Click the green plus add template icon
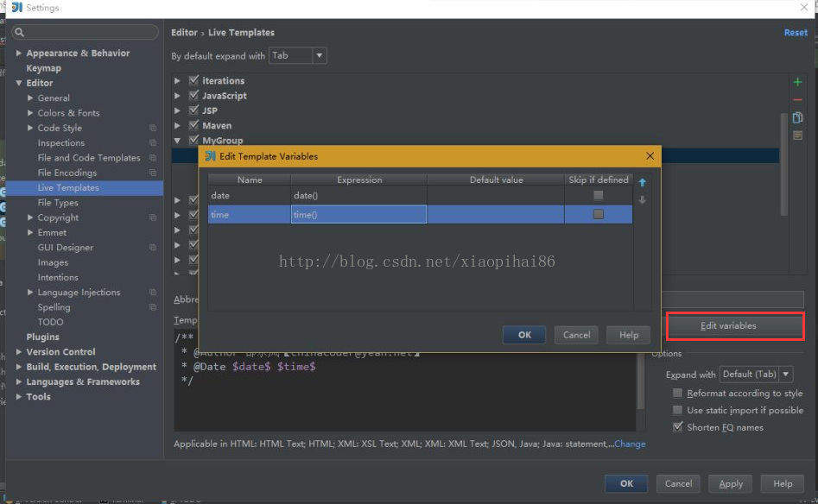818x504 pixels. 797,82
